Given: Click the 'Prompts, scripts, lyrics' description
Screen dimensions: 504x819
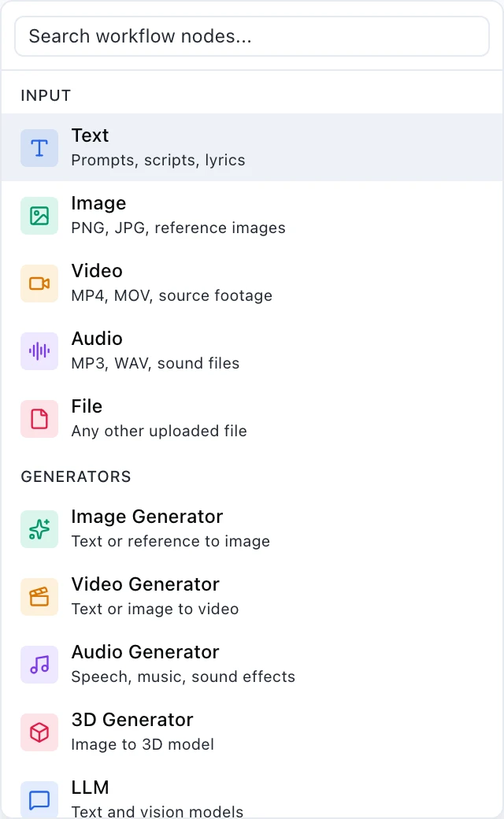Looking at the screenshot, I should point(158,161).
